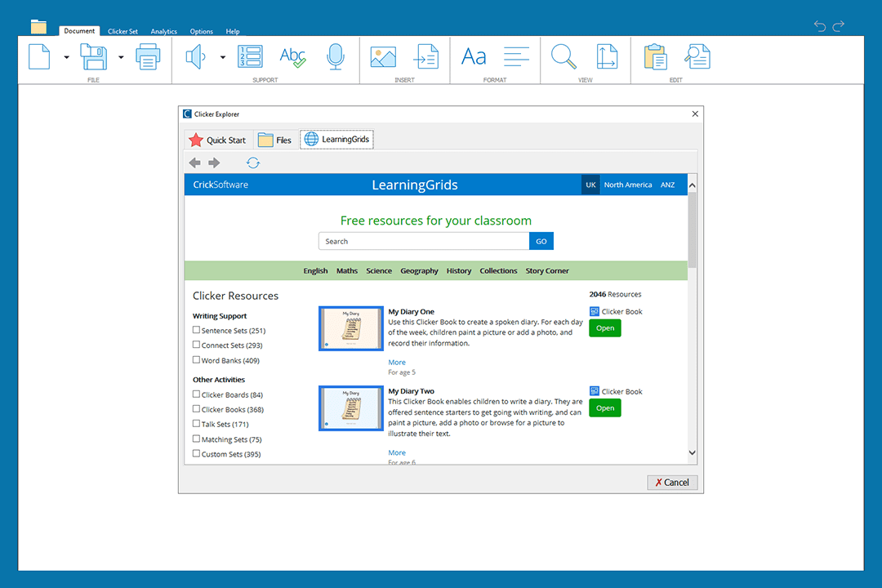Screen dimensions: 882x588
Task: Open the My Diary One resource
Action: [x=604, y=328]
